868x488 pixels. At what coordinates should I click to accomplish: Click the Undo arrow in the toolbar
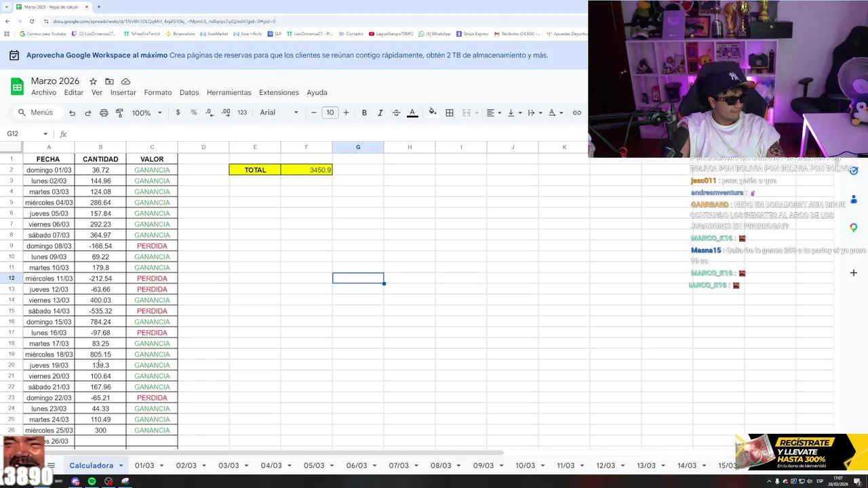click(72, 113)
